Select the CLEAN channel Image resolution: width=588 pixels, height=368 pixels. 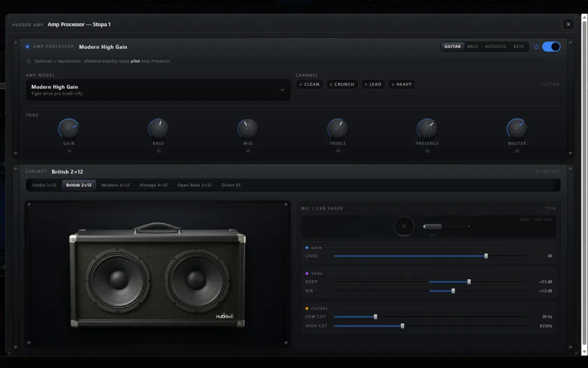point(309,84)
